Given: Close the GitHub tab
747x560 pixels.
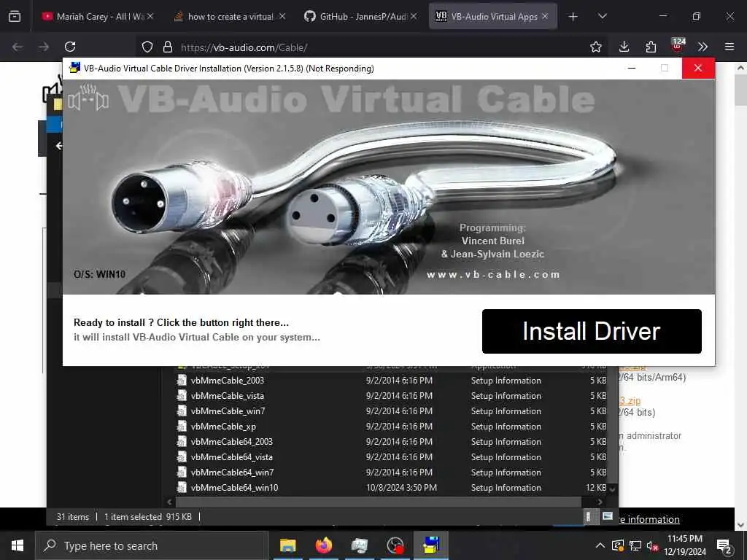Looking at the screenshot, I should tap(414, 16).
